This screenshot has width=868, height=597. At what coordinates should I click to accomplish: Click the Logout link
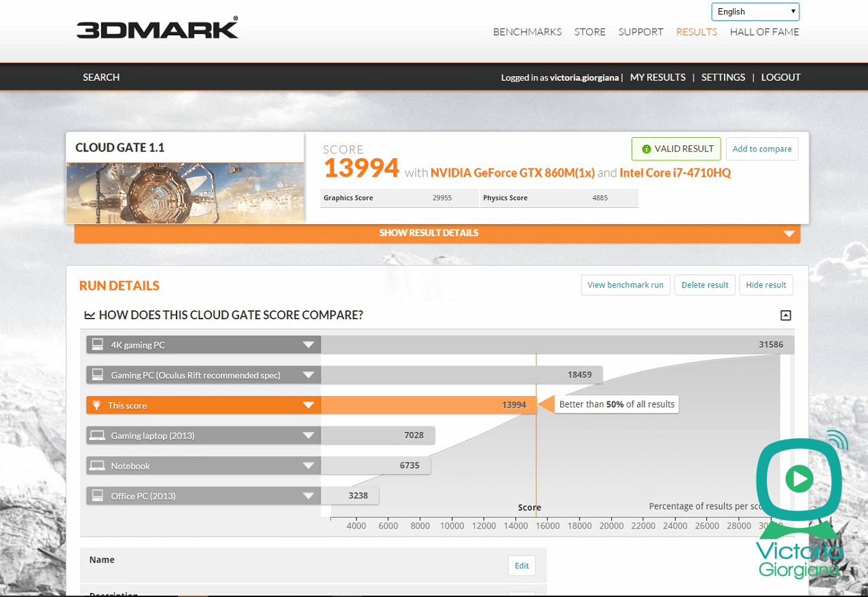pyautogui.click(x=780, y=77)
